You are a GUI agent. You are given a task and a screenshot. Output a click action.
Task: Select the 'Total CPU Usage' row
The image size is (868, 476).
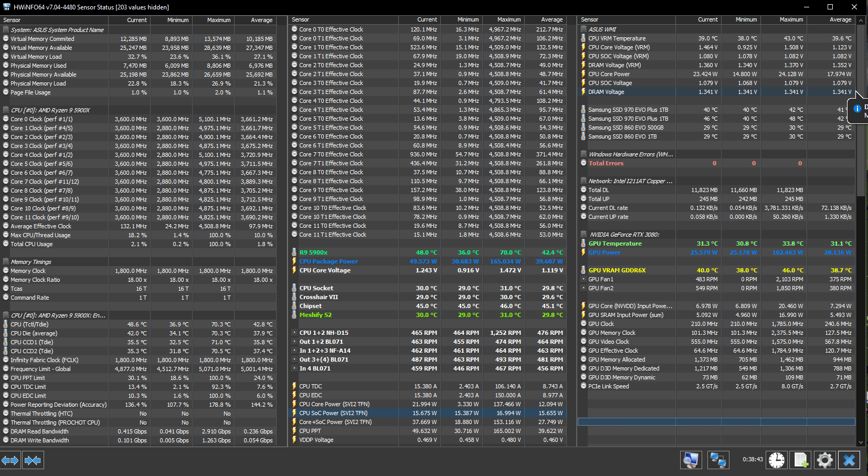(139, 244)
